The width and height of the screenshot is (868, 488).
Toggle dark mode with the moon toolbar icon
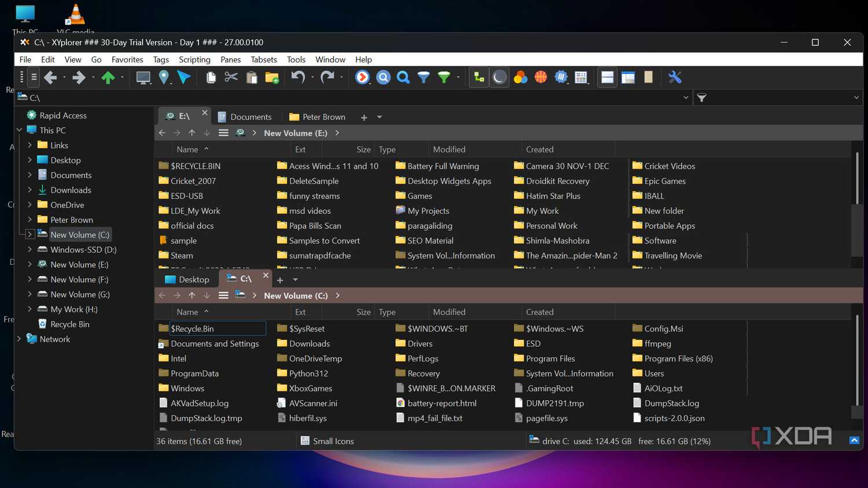(x=499, y=77)
